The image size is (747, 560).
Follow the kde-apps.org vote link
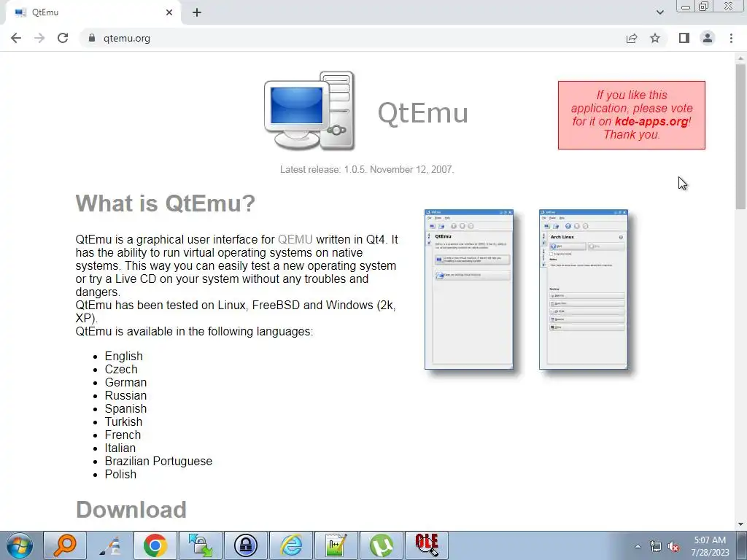point(651,122)
